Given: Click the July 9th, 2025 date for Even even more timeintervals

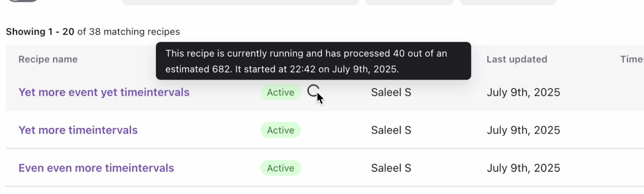Looking at the screenshot, I should coord(523,168).
